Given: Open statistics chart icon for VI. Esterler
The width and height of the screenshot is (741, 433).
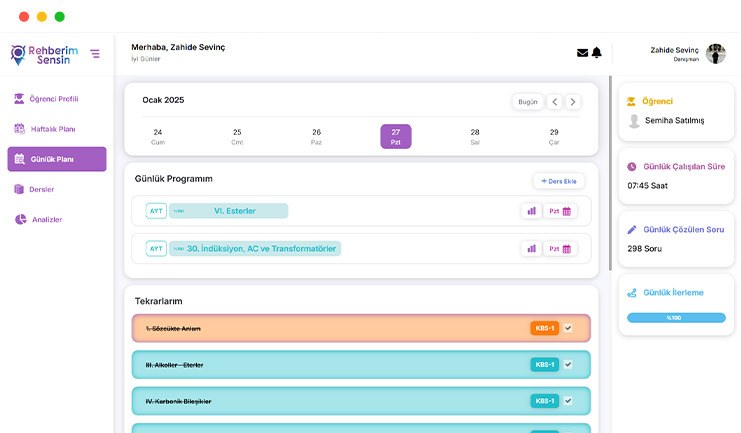Looking at the screenshot, I should [530, 211].
